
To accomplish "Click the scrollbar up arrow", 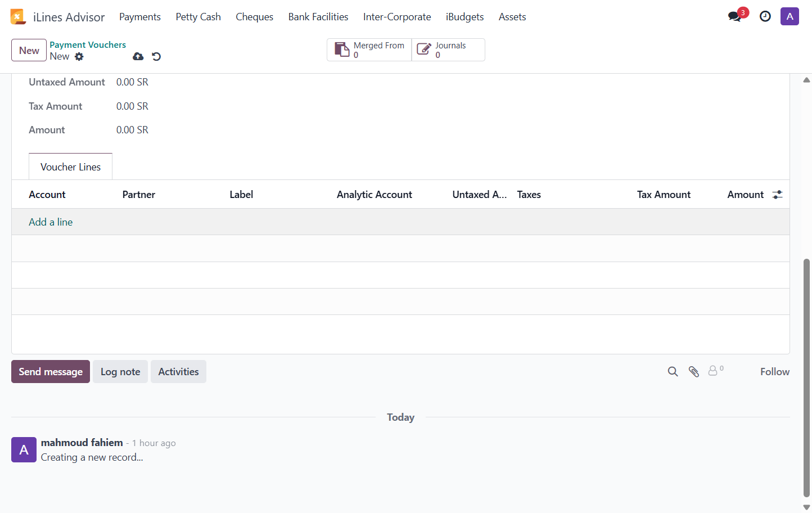I will click(806, 80).
